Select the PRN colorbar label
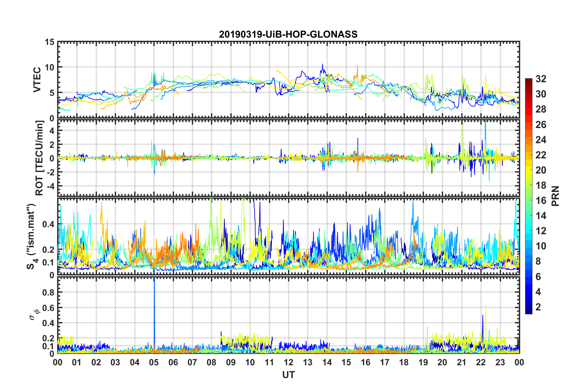Image resolution: width=577 pixels, height=392 pixels. pyautogui.click(x=555, y=196)
